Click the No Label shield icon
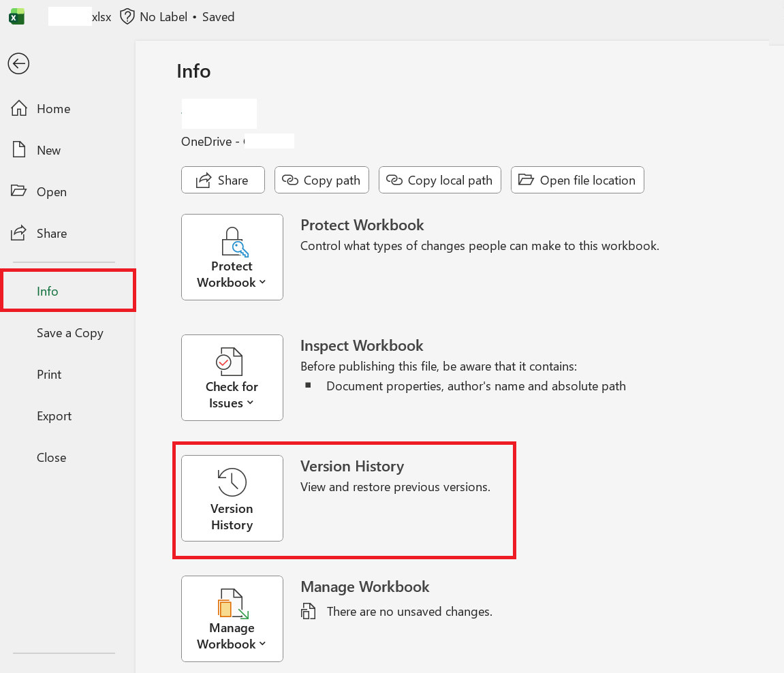 [127, 17]
